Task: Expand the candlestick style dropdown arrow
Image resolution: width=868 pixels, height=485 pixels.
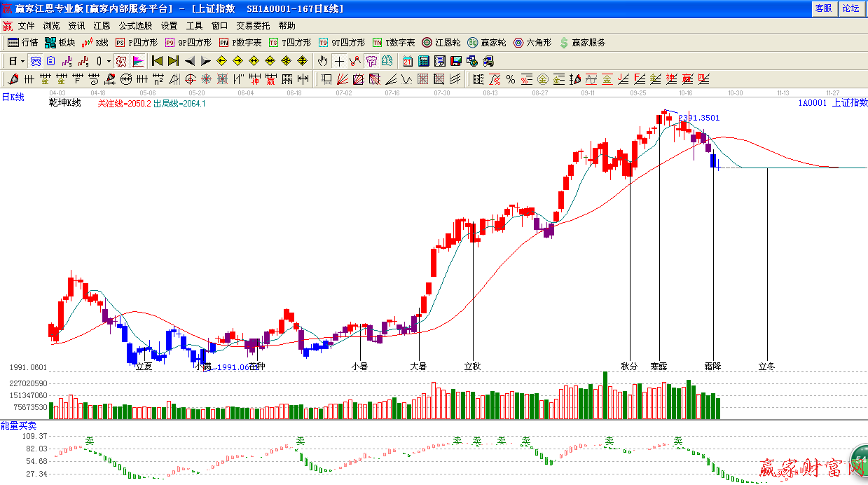Action: click(x=109, y=61)
